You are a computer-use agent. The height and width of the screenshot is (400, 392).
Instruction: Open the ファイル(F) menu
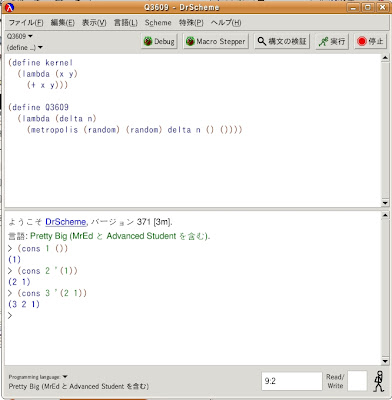(26, 23)
